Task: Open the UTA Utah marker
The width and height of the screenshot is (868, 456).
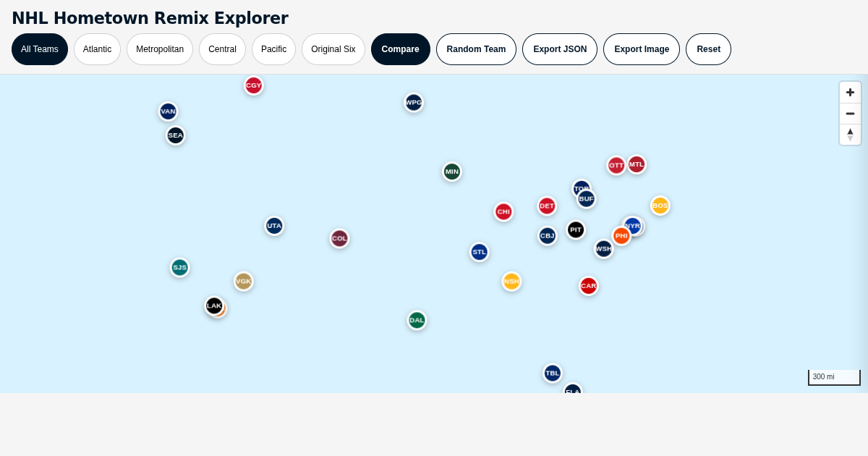Action: pos(273,226)
